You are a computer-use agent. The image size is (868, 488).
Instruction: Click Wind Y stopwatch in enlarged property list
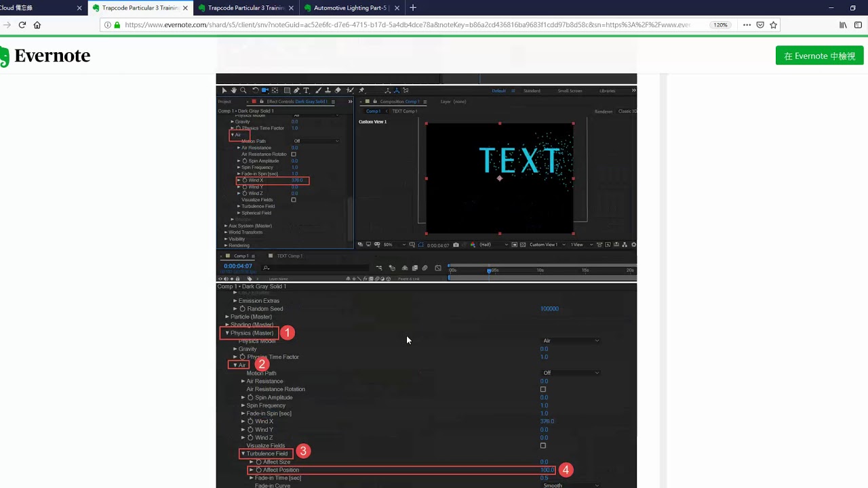(x=250, y=430)
